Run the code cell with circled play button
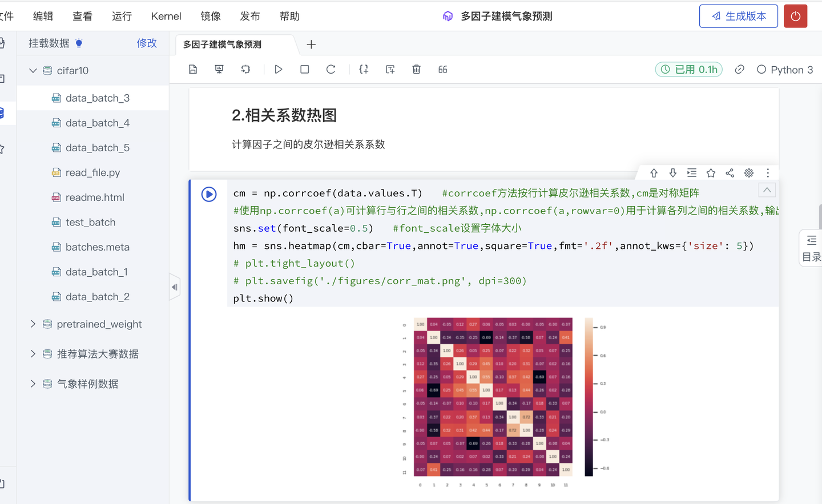Screen dimensions: 822x504 [x=209, y=195]
